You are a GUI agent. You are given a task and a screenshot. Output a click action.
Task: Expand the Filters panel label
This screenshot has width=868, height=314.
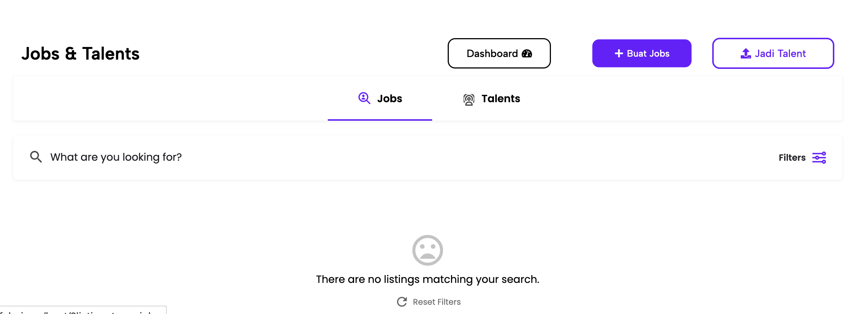(792, 158)
